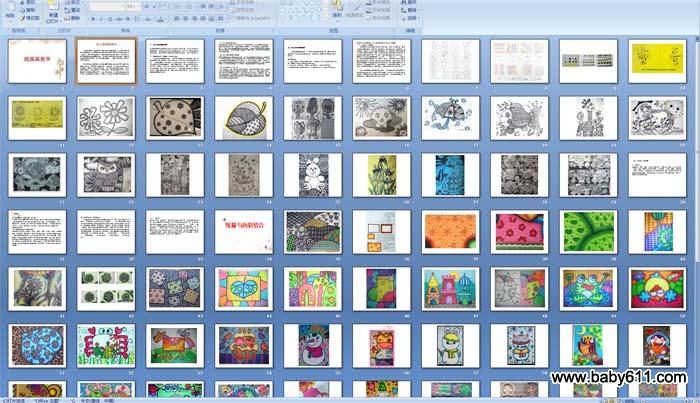This screenshot has width=700, height=403.
Task: Select the leaf with yellow outline slide
Action: [x=244, y=118]
